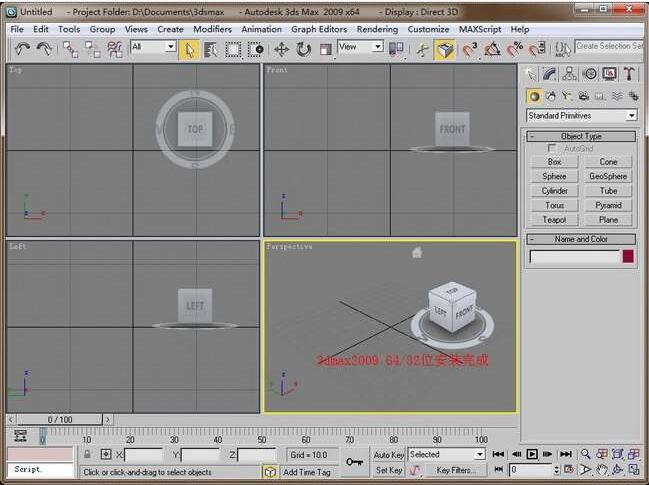Screen dimensions: 649x485
Task: Click the object color swatch
Action: (628, 257)
